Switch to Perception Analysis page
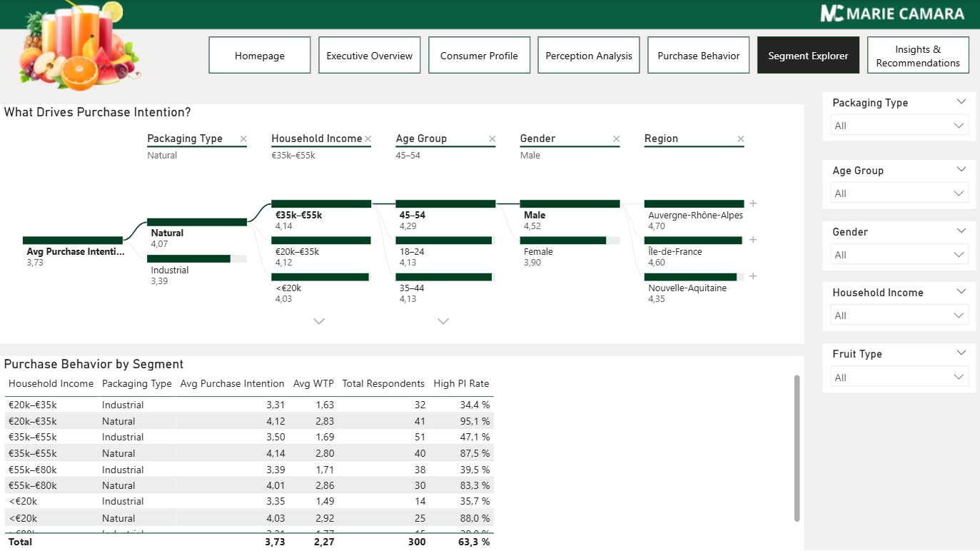Image resolution: width=980 pixels, height=551 pixels. pos(589,56)
